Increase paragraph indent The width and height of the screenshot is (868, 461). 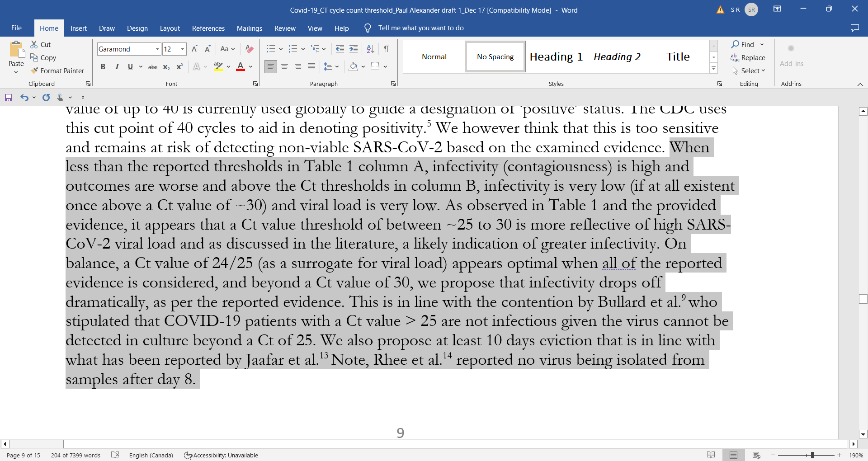354,49
